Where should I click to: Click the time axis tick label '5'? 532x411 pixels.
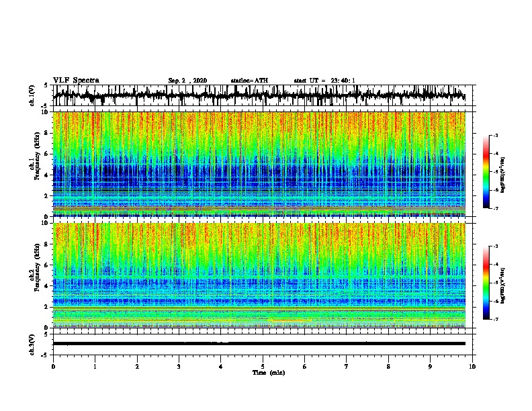point(263,367)
